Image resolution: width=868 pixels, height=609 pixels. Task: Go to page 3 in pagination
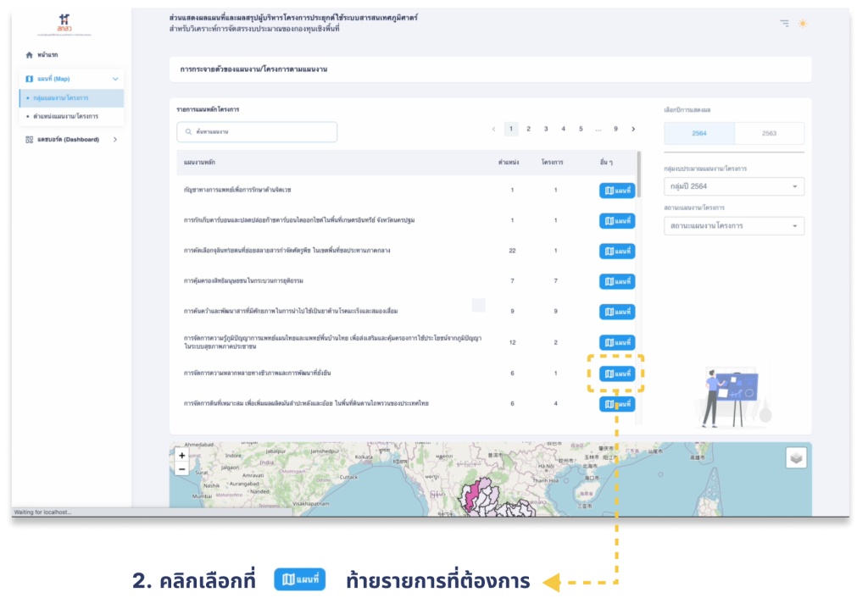[x=546, y=129]
